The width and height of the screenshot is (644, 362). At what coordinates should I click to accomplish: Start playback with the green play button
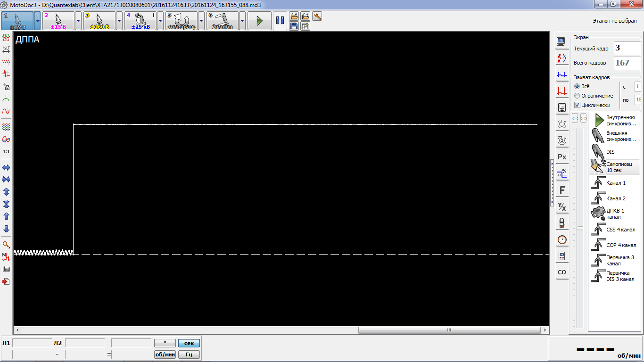click(259, 21)
